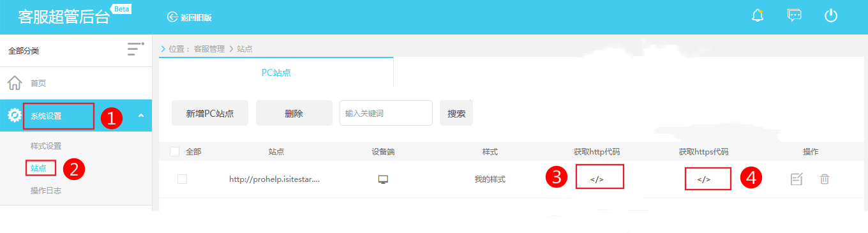Go to 返回旧版 link
Screen dimensions: 868x233
tap(189, 17)
